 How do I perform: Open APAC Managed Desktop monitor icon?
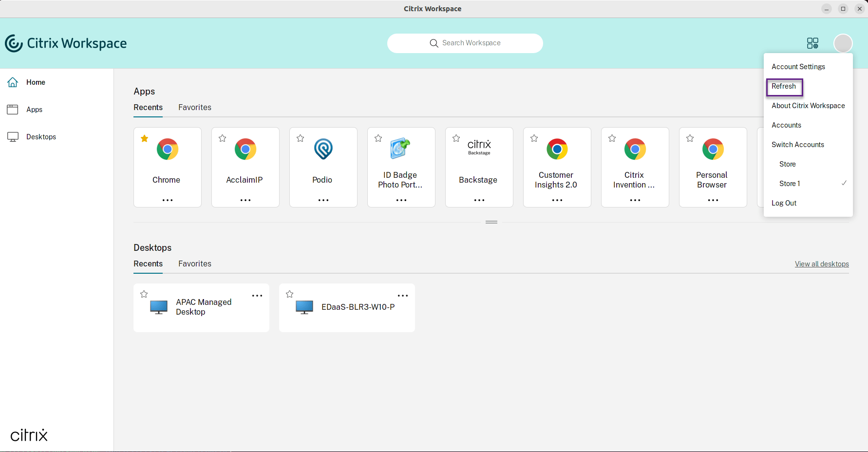[x=159, y=307]
